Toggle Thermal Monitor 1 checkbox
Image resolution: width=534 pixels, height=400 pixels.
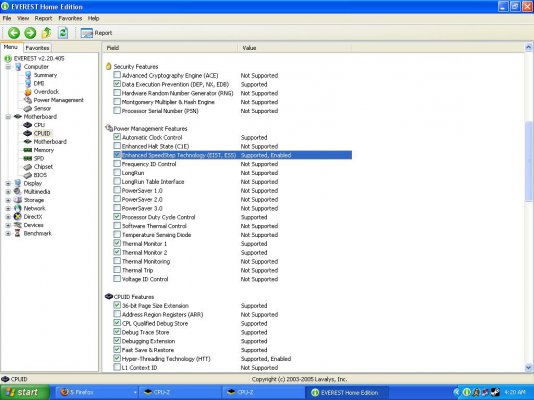[117, 243]
